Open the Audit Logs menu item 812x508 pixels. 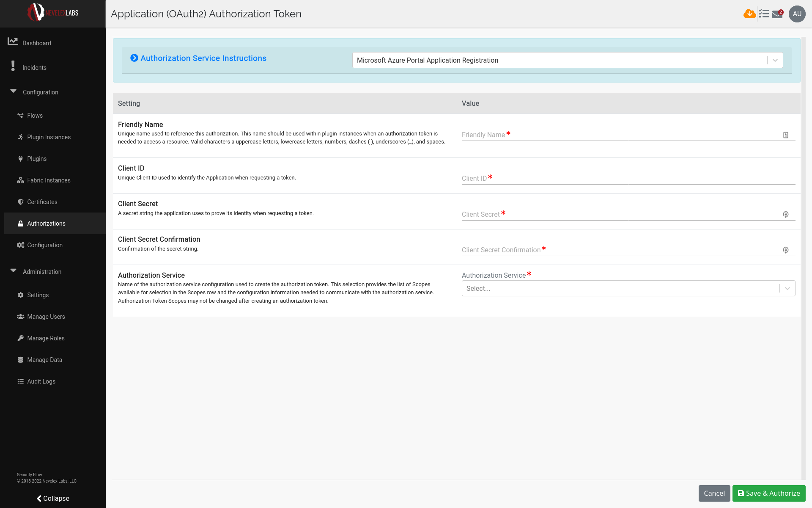pos(41,381)
